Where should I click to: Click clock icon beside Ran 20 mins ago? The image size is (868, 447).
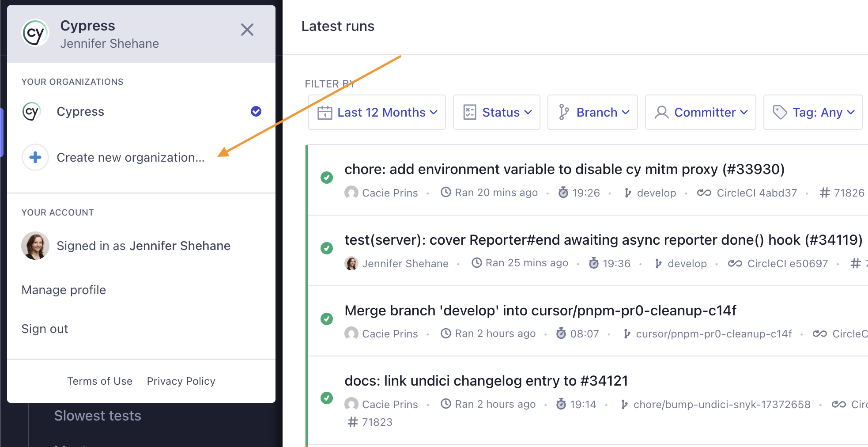[x=446, y=192]
